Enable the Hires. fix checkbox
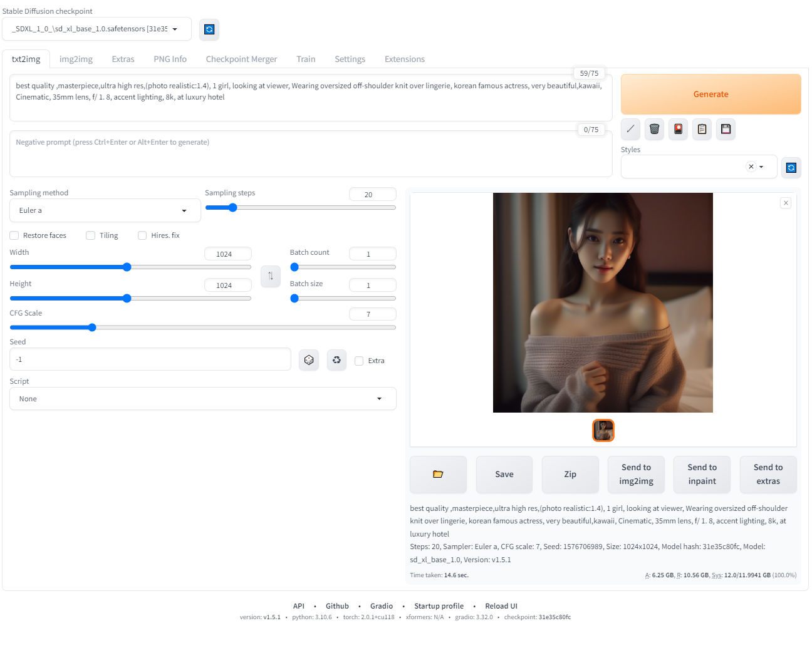Viewport: 812px width, 648px height. pyautogui.click(x=142, y=235)
